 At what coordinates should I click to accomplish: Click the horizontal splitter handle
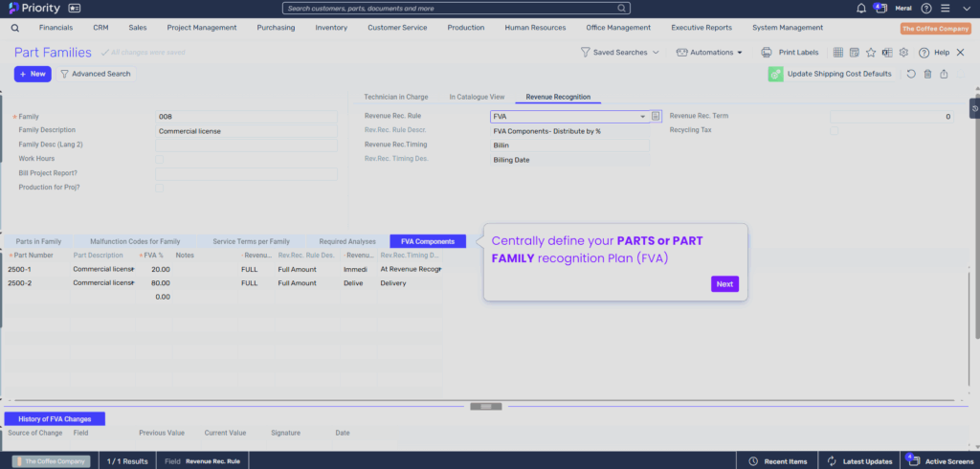point(485,407)
